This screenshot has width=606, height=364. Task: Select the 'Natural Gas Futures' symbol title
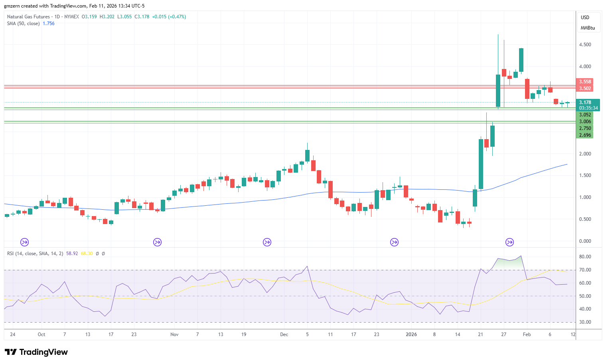click(x=28, y=17)
